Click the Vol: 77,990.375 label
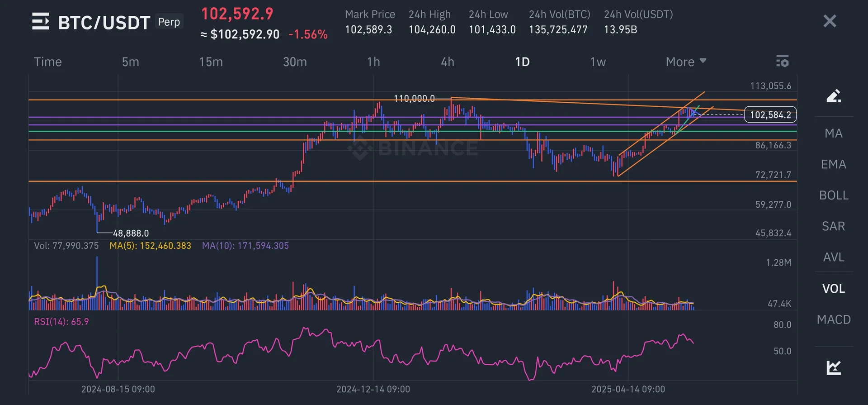The image size is (868, 405). click(x=66, y=246)
